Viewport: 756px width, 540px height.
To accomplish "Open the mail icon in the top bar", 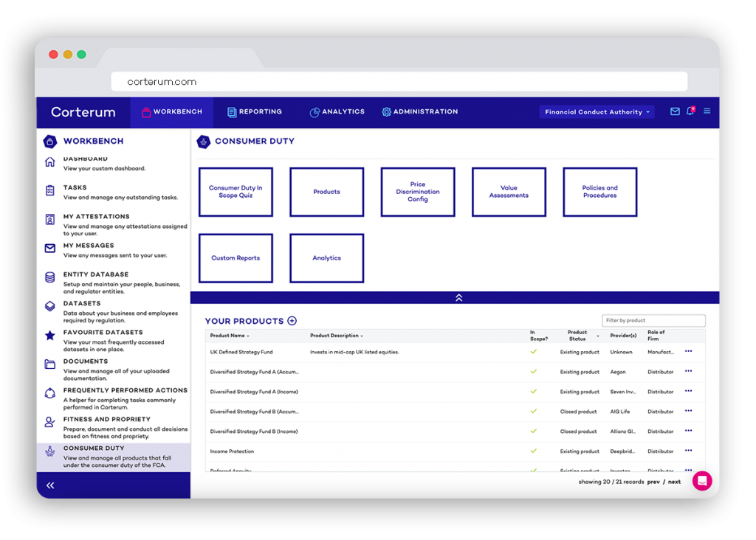I will point(675,111).
